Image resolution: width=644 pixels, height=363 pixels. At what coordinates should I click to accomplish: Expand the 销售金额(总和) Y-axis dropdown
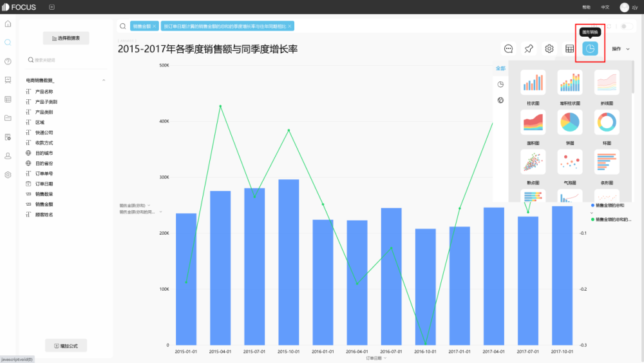[135, 205]
